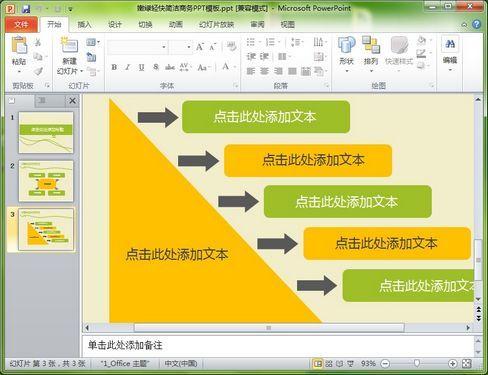Click the Format Painter brush icon
Viewport: 488px width, 375px height.
38,71
